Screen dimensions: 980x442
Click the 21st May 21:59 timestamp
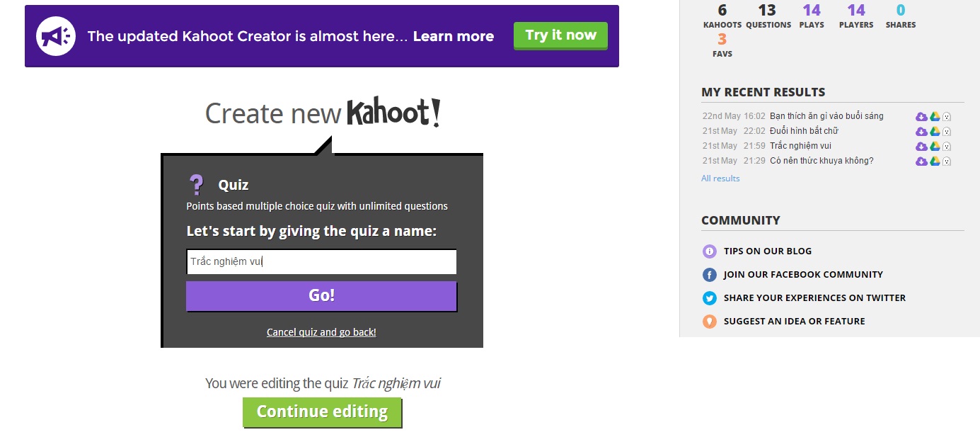(x=734, y=146)
